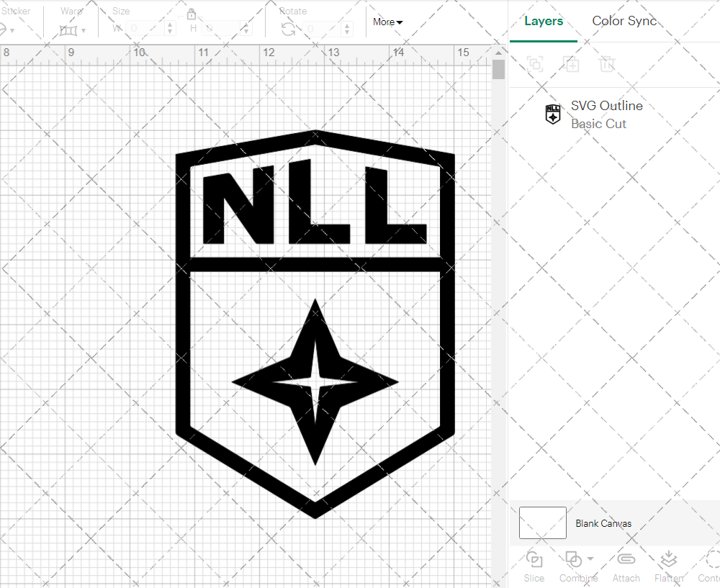The width and height of the screenshot is (720, 588).
Task: Click the Sticker option in top toolbar
Action: click(x=16, y=11)
